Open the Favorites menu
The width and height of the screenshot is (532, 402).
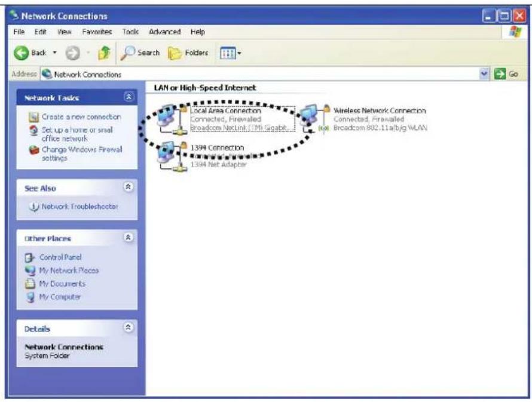tap(97, 32)
